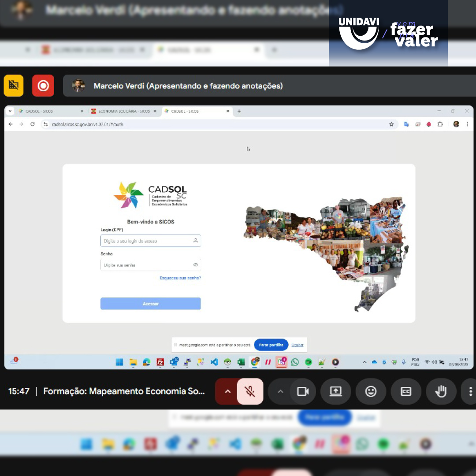The height and width of the screenshot is (476, 476).
Task: Open the tab search dropdown arrow in Chrome
Action: (x=10, y=111)
